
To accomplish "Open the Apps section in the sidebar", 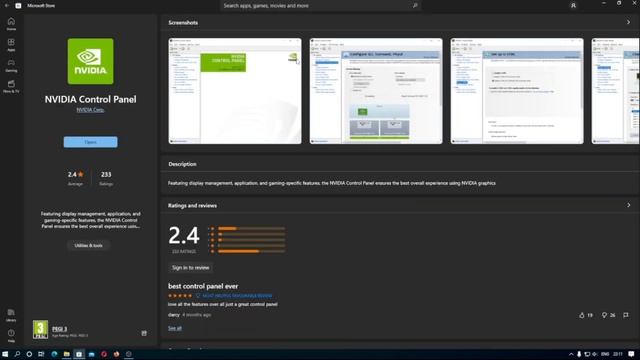I will pyautogui.click(x=11, y=44).
